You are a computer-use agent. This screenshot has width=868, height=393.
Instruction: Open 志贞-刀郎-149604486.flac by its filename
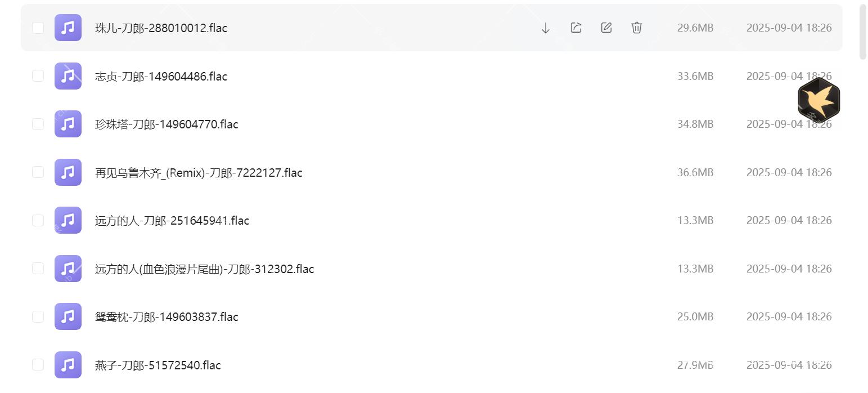160,75
